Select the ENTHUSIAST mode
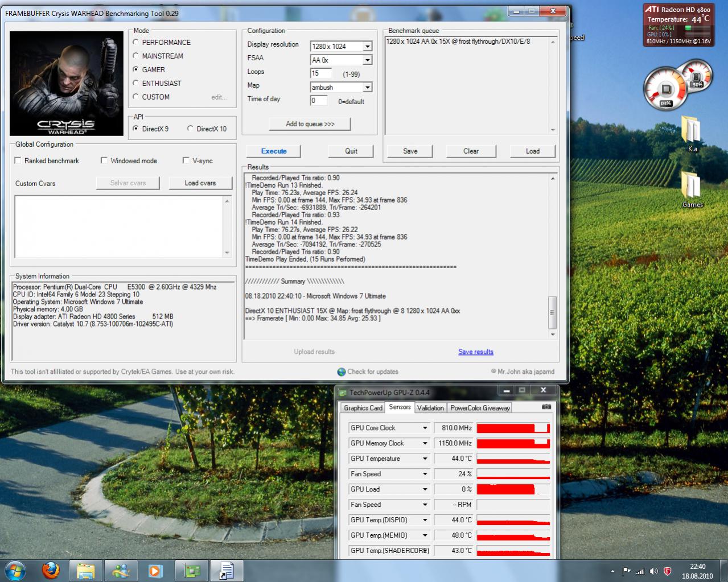This screenshot has width=728, height=582. pyautogui.click(x=135, y=83)
